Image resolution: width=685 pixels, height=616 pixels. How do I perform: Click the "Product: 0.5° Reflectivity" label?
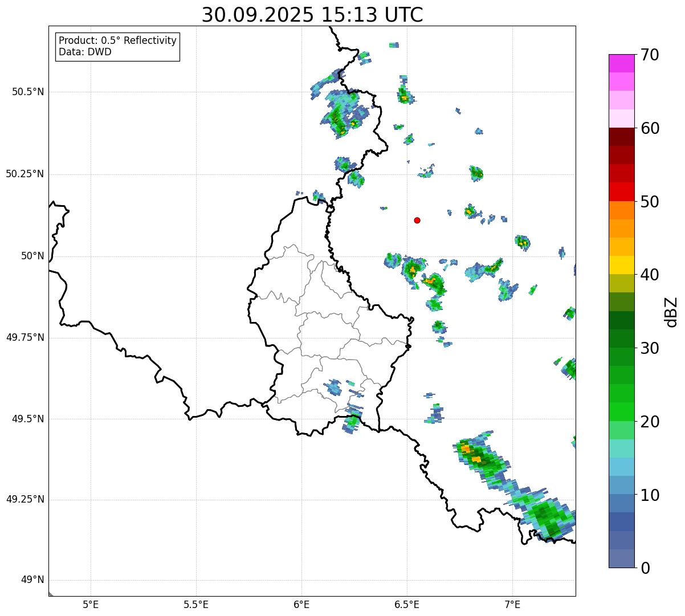(117, 40)
